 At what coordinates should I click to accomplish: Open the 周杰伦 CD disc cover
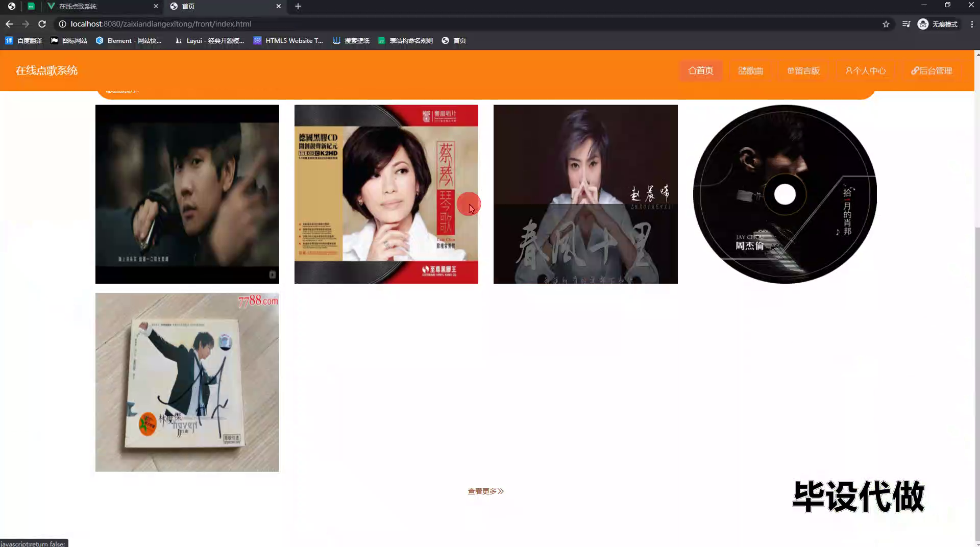coord(785,194)
